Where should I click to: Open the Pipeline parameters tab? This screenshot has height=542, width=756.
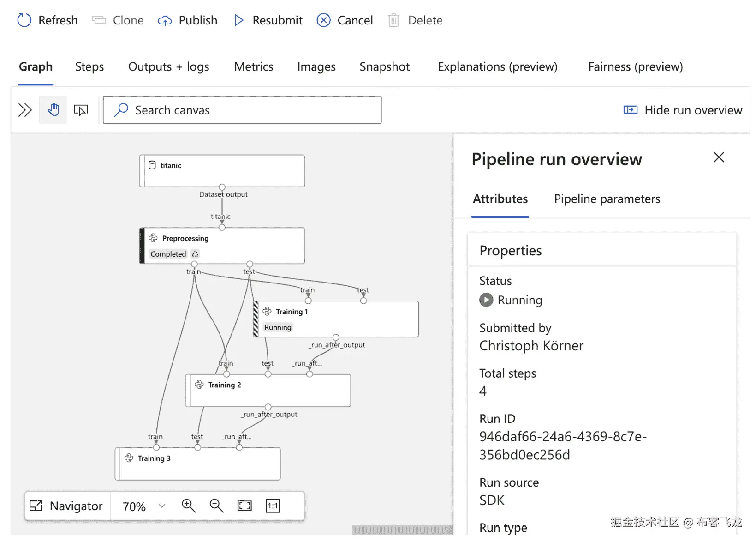click(607, 199)
